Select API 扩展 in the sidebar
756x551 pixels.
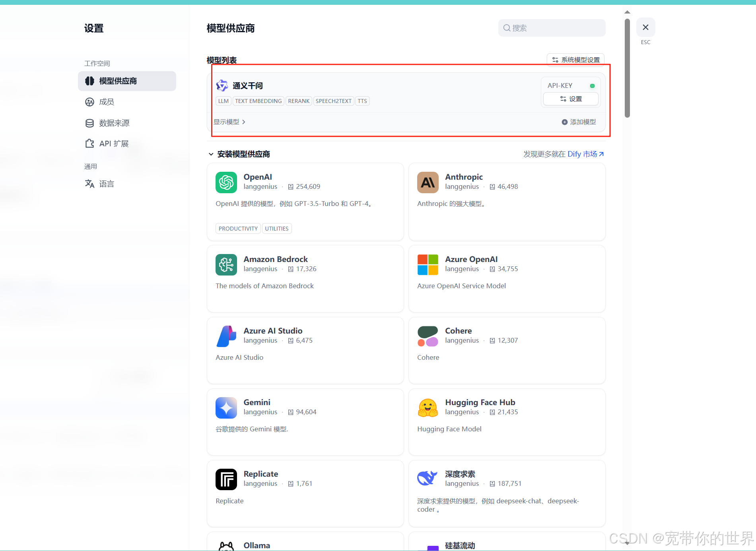click(113, 144)
